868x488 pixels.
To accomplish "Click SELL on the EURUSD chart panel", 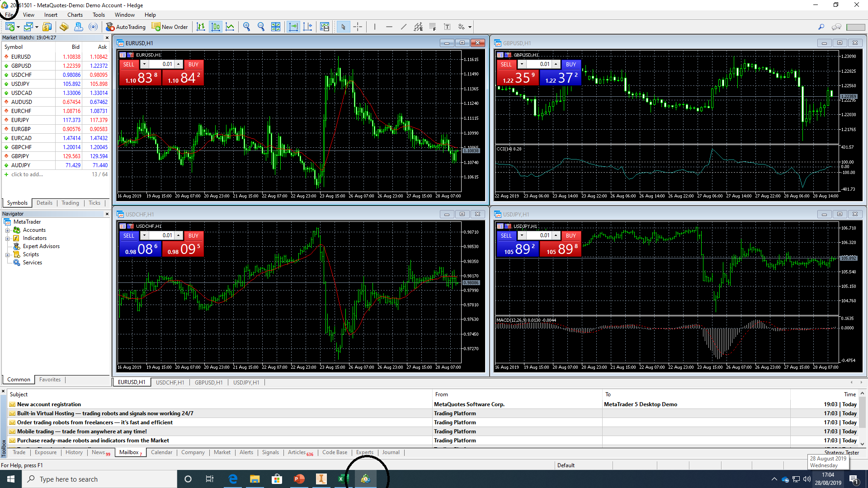I will pos(129,64).
